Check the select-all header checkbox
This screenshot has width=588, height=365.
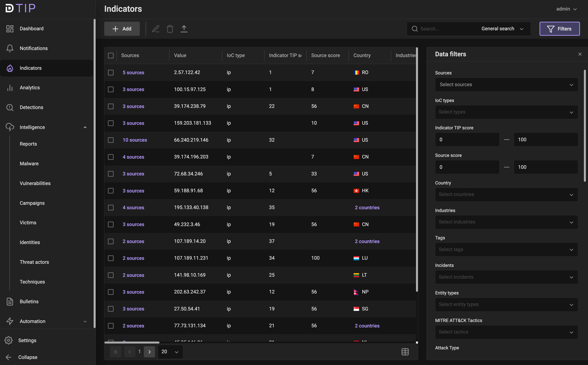[x=111, y=55]
